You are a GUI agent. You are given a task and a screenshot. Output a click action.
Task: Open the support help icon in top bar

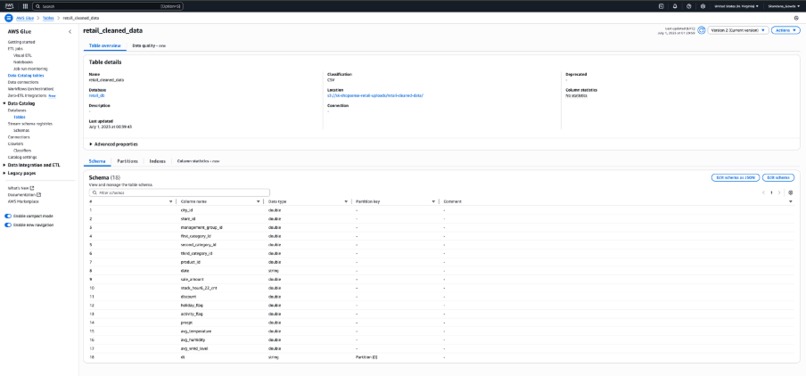689,6
